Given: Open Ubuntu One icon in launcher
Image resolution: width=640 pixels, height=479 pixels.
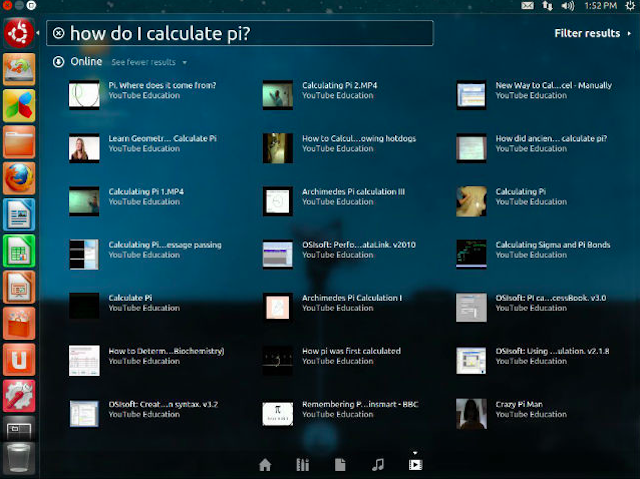Looking at the screenshot, I should (19, 359).
